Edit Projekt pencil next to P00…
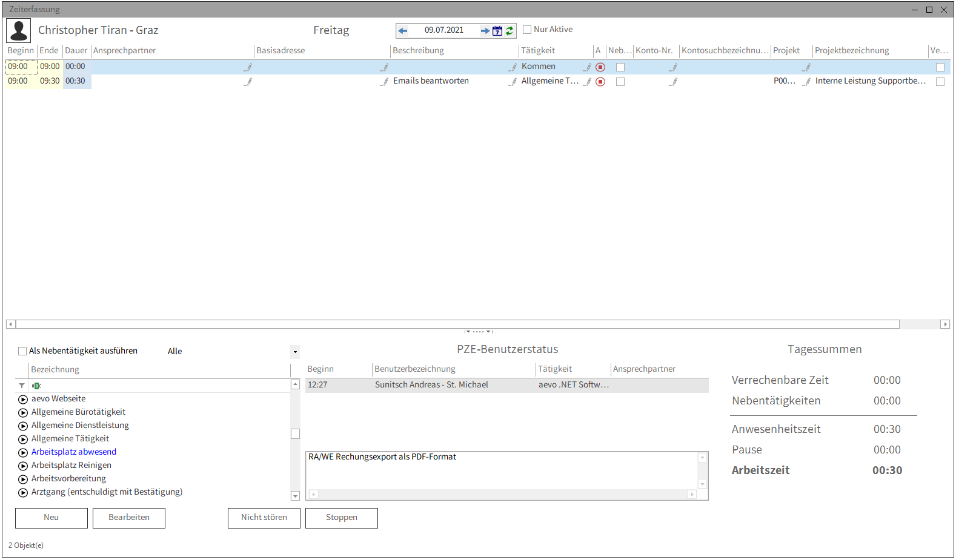The image size is (956, 560). click(806, 82)
